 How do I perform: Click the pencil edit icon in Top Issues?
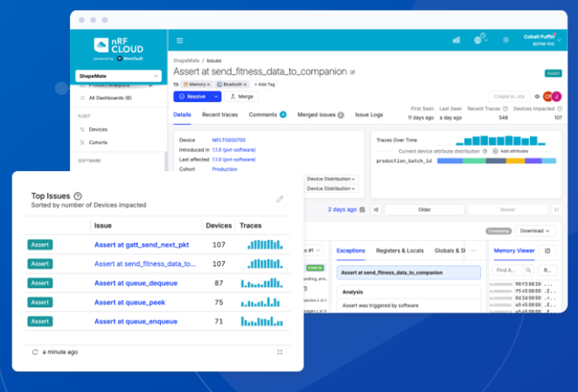click(x=280, y=199)
